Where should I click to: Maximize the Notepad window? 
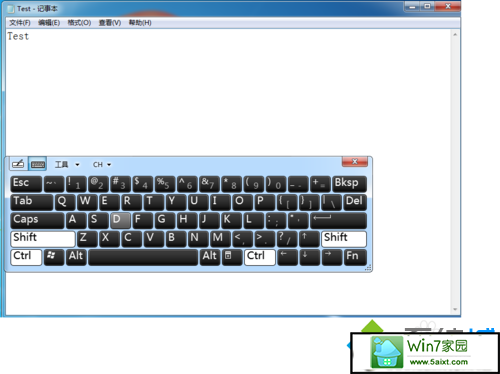pyautogui.click(x=427, y=6)
